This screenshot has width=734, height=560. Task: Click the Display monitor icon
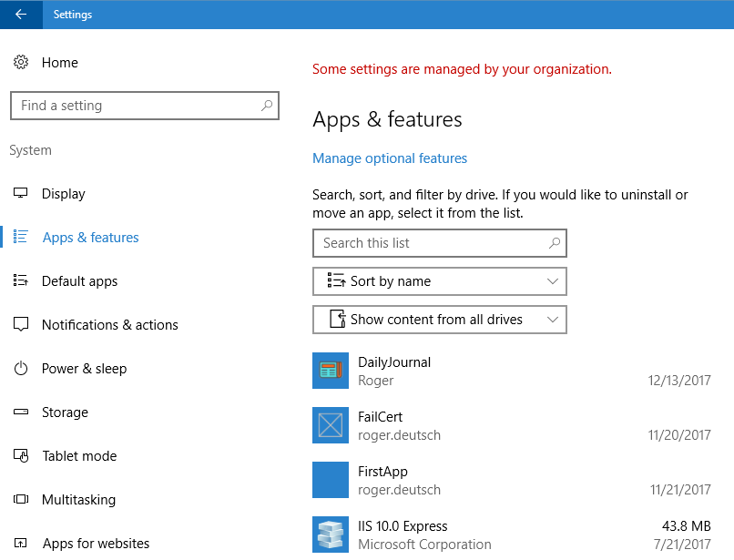21,193
